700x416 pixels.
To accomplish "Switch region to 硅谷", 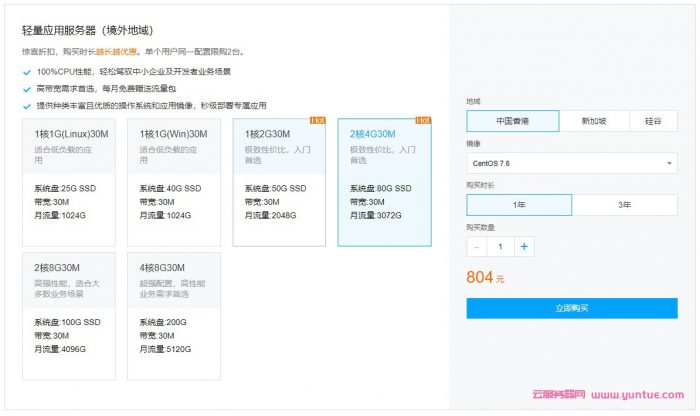I will [x=653, y=121].
